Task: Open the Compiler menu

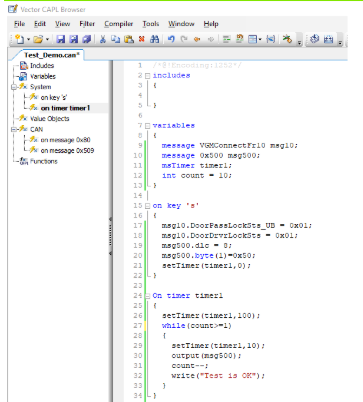Action: (119, 24)
